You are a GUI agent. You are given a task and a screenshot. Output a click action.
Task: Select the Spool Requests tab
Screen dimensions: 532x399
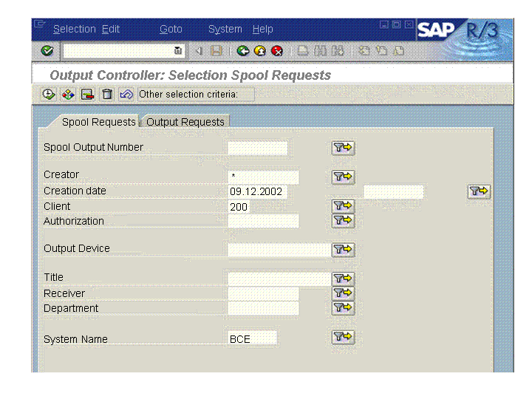[x=98, y=122]
